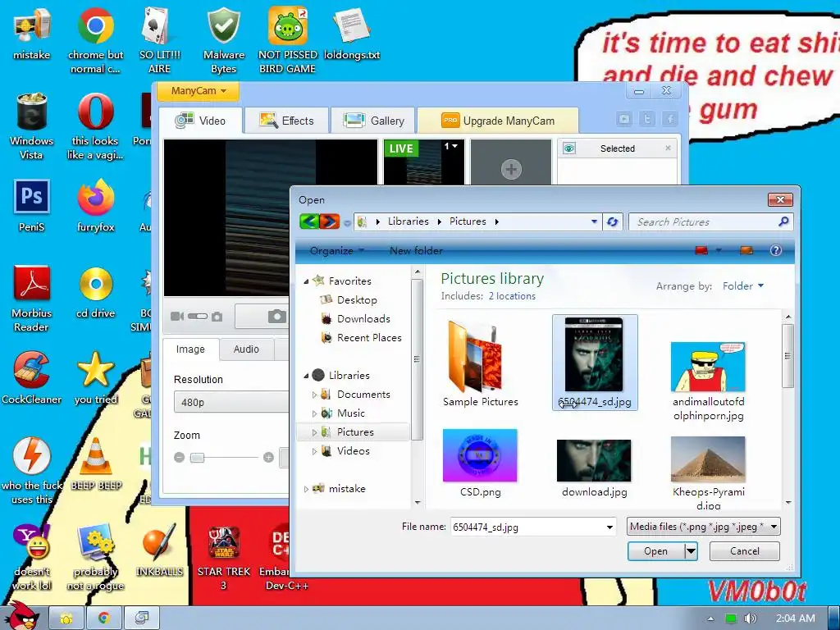Refresh the Pictures folder location

612,221
